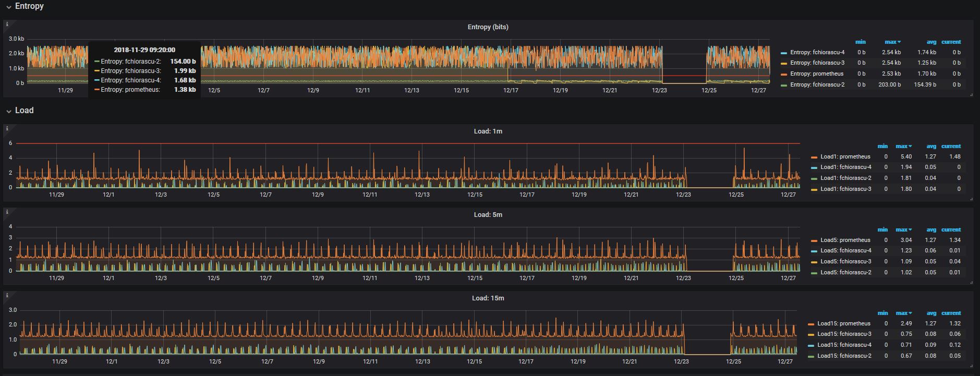Sort Load: 5m legend by max
The height and width of the screenshot is (376, 980).
(x=903, y=229)
